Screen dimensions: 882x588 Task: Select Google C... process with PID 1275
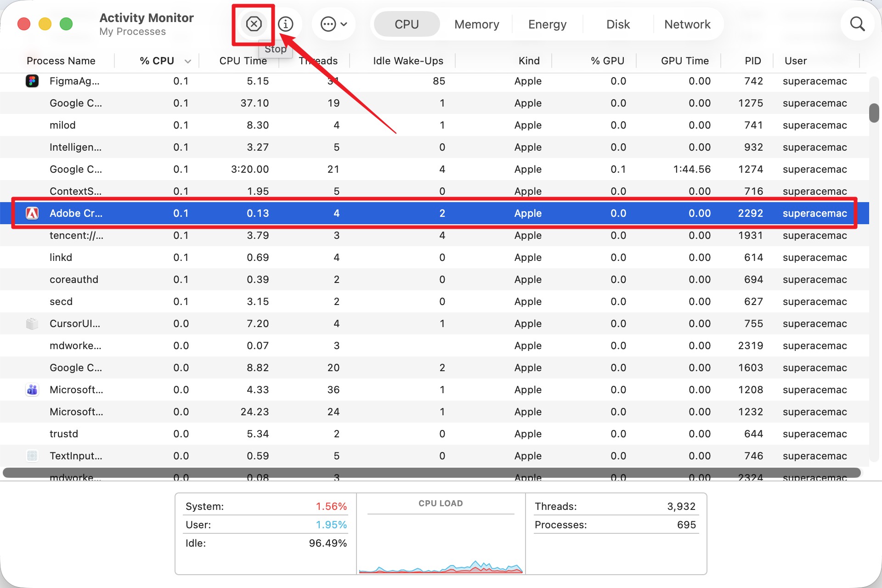click(435, 103)
